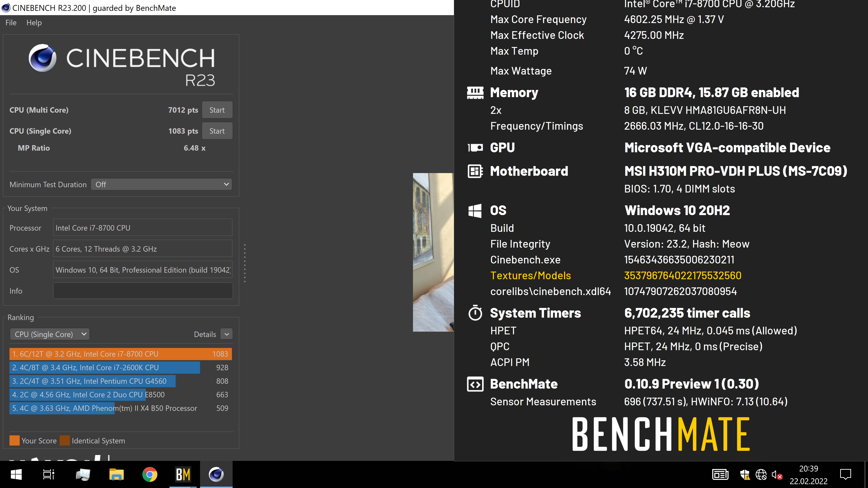The width and height of the screenshot is (868, 488).
Task: Open the Windows Start menu
Action: [x=16, y=474]
